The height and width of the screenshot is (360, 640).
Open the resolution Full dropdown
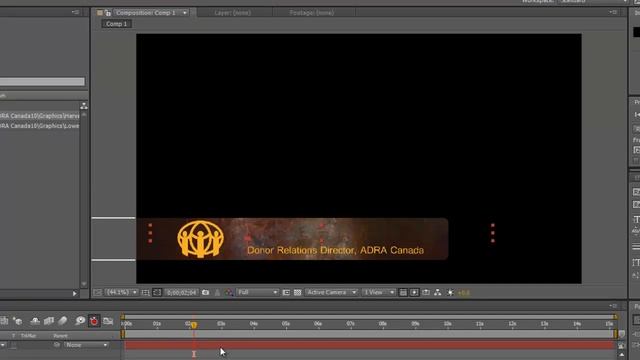pos(258,292)
